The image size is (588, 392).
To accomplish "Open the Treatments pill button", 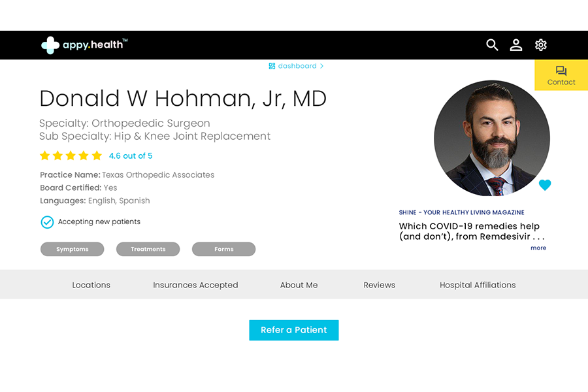I will click(148, 249).
